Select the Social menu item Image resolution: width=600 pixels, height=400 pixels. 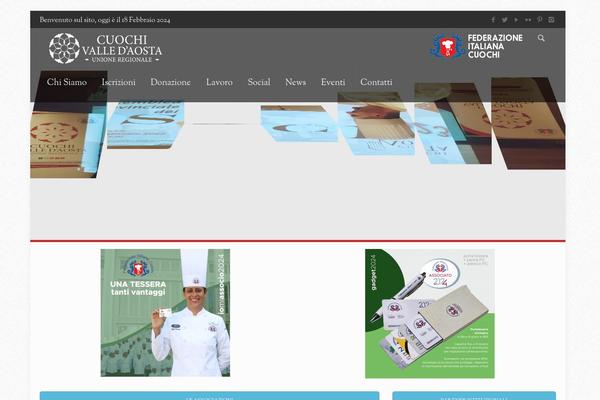point(259,83)
